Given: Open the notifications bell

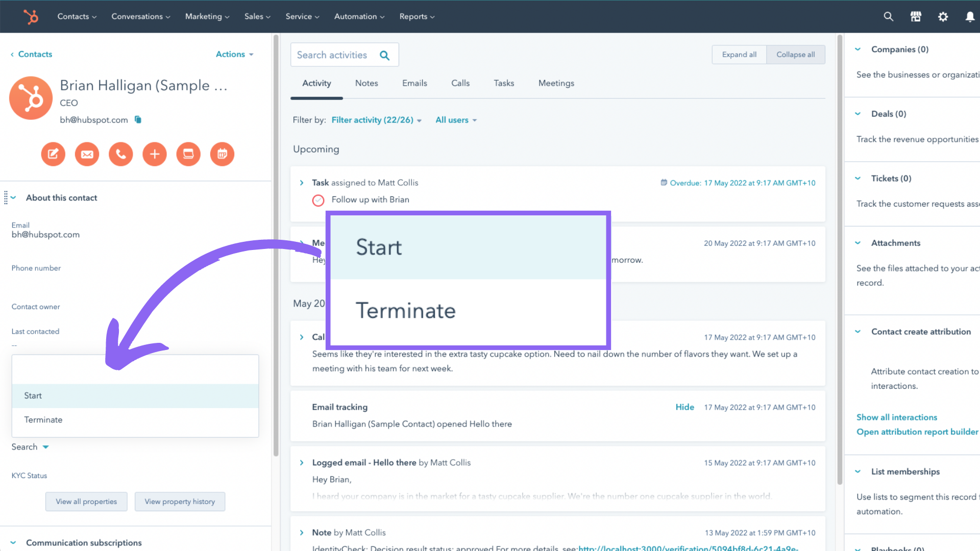Looking at the screenshot, I should pos(969,16).
